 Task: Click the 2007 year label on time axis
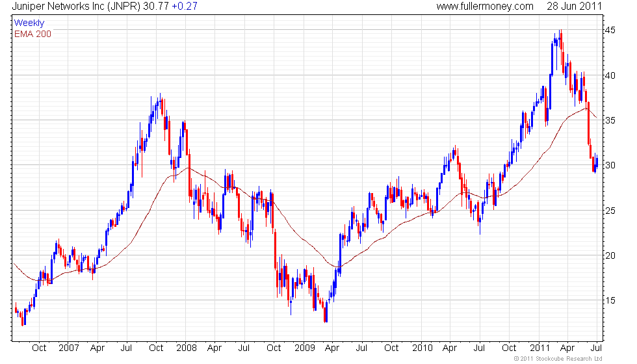(68, 348)
